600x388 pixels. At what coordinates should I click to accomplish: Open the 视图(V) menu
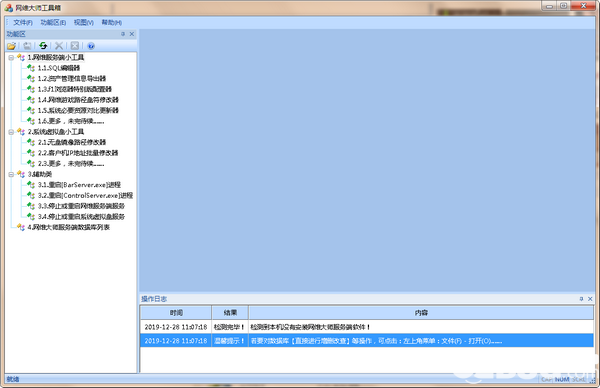click(84, 23)
